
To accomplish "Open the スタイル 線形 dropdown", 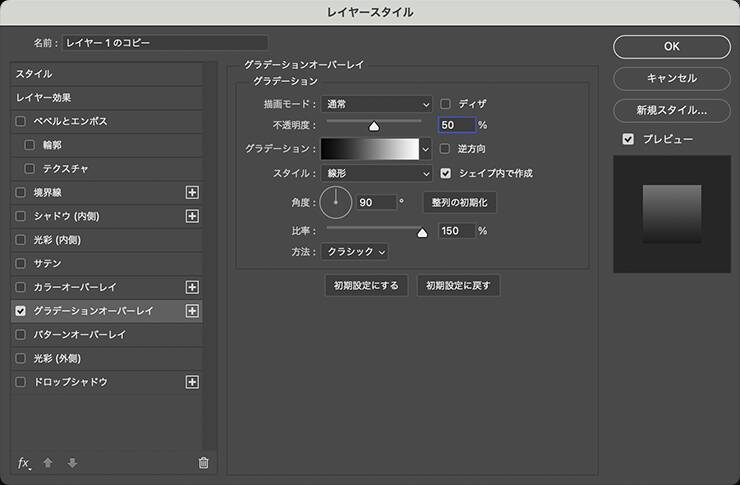I will [x=377, y=173].
